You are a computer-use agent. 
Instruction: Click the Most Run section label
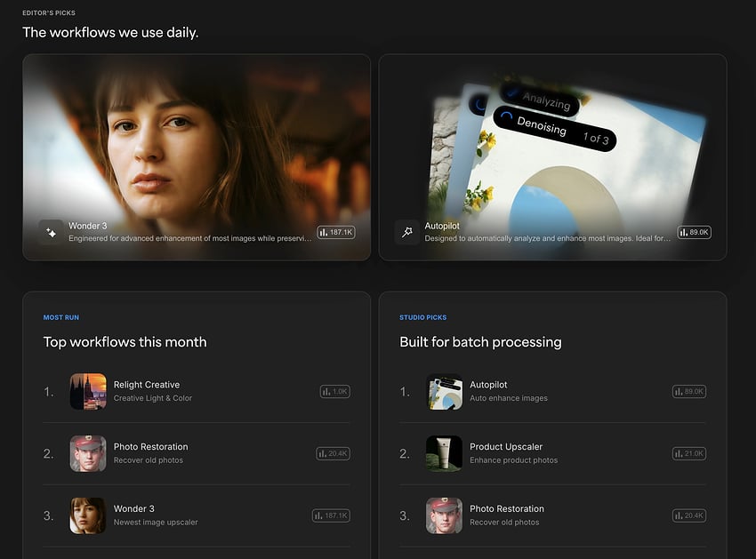point(61,317)
